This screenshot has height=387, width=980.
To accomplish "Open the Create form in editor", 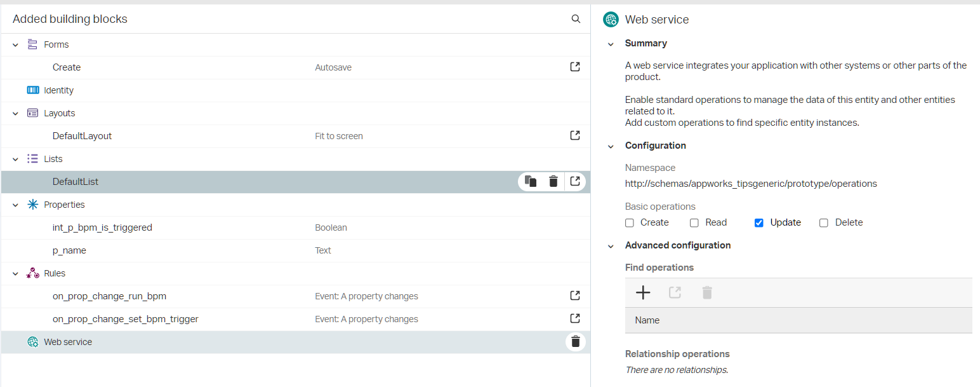I will pos(575,67).
